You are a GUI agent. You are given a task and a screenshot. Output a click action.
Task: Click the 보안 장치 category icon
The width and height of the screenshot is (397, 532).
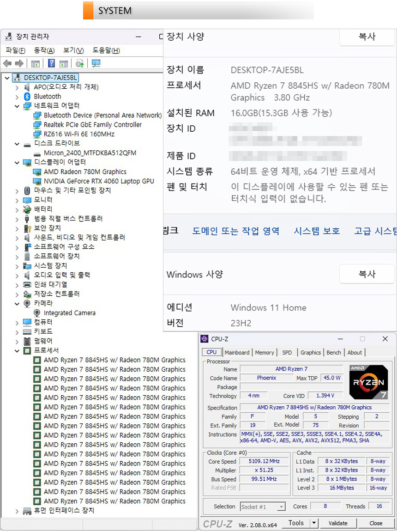(27, 228)
